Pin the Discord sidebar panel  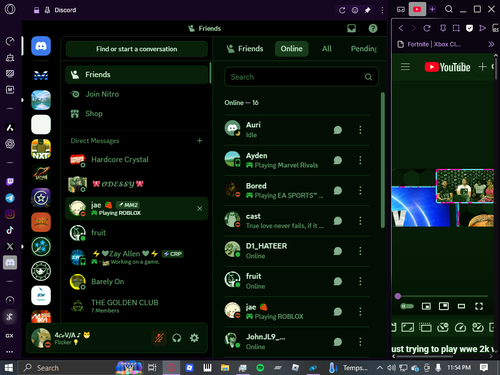pyautogui.click(x=367, y=10)
